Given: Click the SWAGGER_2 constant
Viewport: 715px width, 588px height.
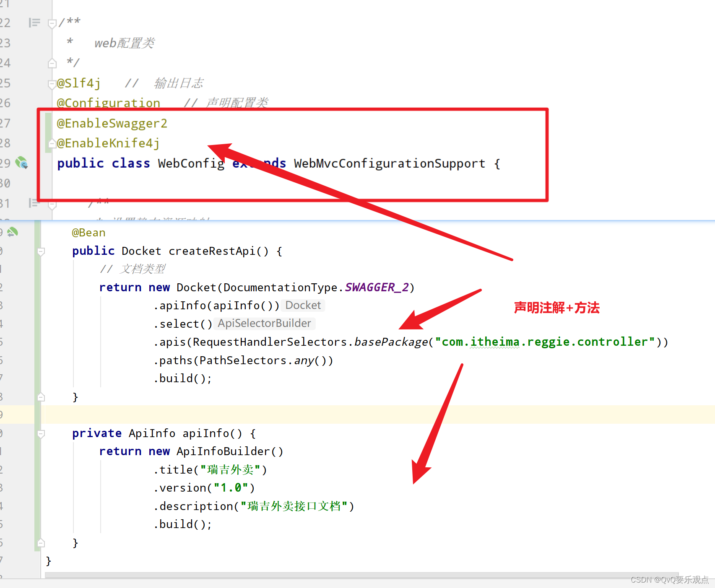Looking at the screenshot, I should point(377,288).
